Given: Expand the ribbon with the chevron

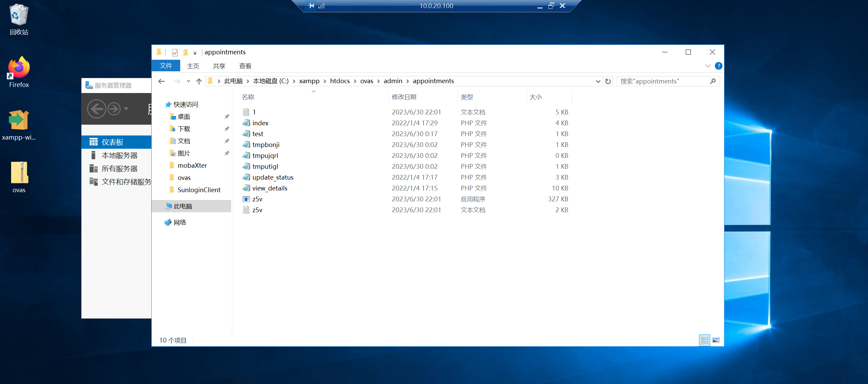Looking at the screenshot, I should 708,66.
